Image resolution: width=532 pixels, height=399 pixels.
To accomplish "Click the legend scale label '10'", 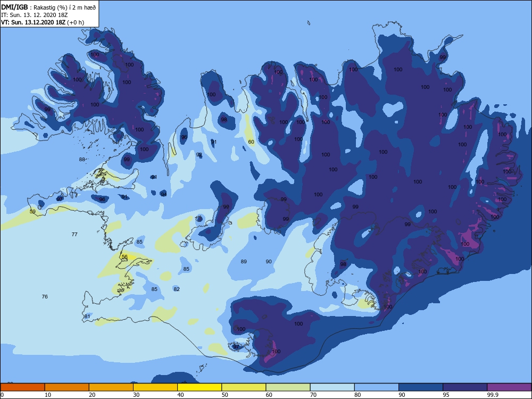I will pos(48,395).
